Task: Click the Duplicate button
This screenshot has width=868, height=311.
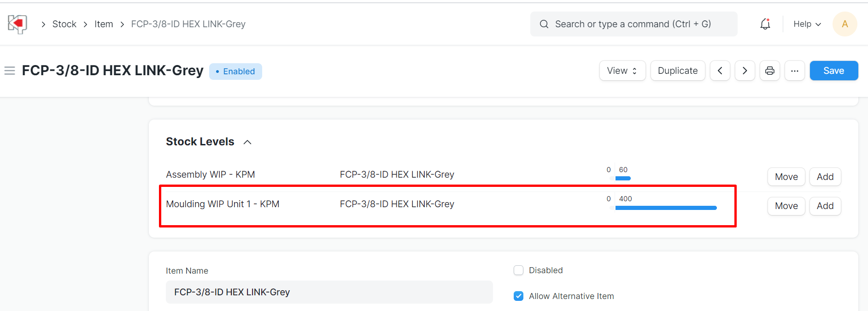Action: click(677, 71)
